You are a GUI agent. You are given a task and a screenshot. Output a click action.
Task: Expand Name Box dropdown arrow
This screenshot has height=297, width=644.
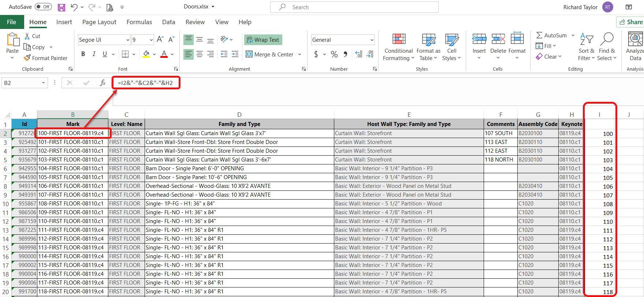coord(43,83)
